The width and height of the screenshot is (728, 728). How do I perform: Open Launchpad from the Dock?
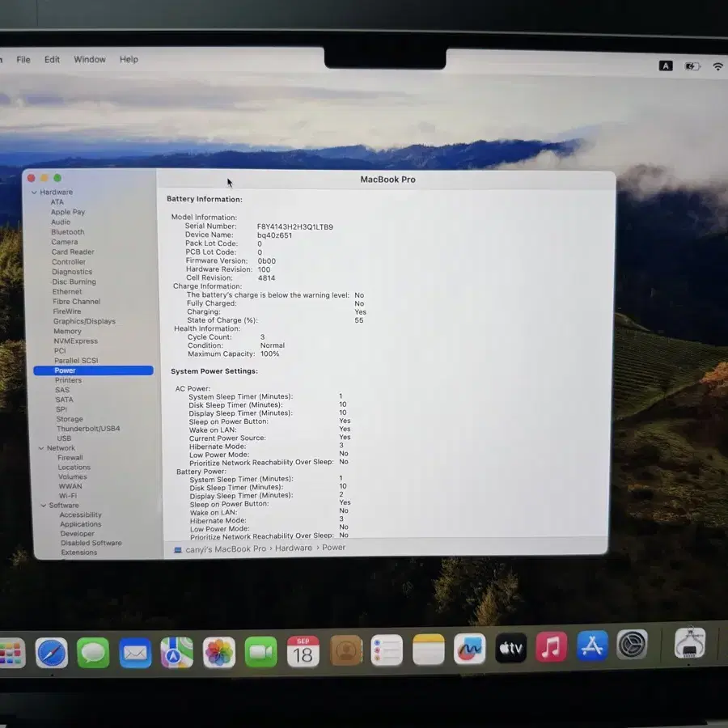tap(11, 653)
